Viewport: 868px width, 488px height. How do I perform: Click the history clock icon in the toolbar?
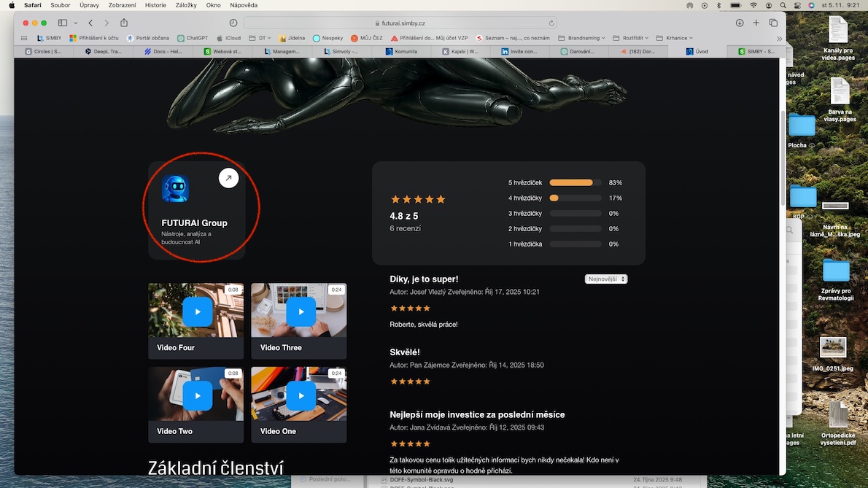(233, 23)
